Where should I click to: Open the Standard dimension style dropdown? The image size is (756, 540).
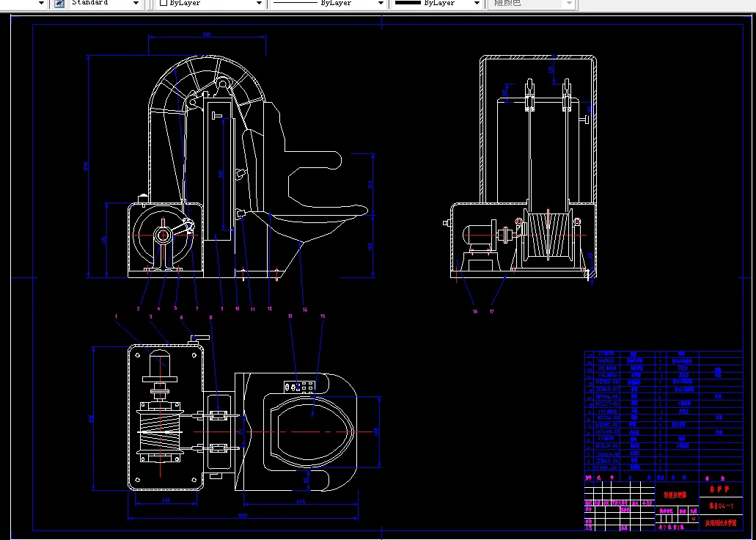pyautogui.click(x=136, y=4)
